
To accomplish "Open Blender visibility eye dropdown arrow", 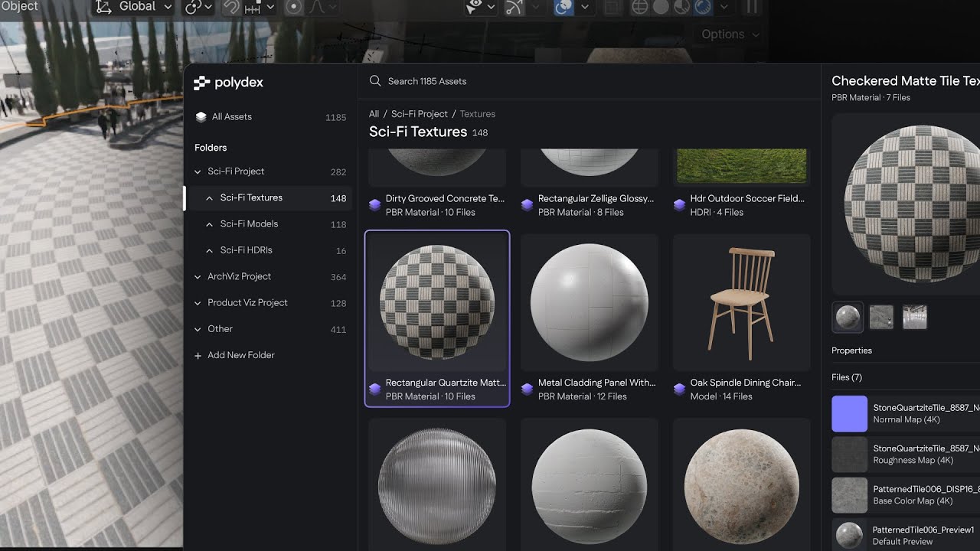I will [491, 8].
